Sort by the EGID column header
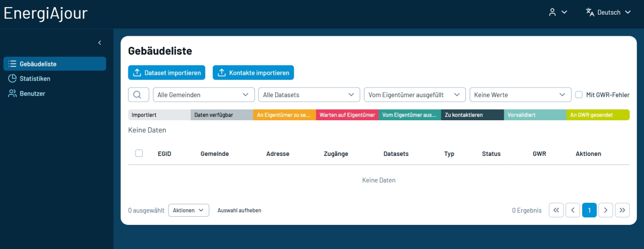Viewport: 644px width, 249px height. click(x=165, y=154)
